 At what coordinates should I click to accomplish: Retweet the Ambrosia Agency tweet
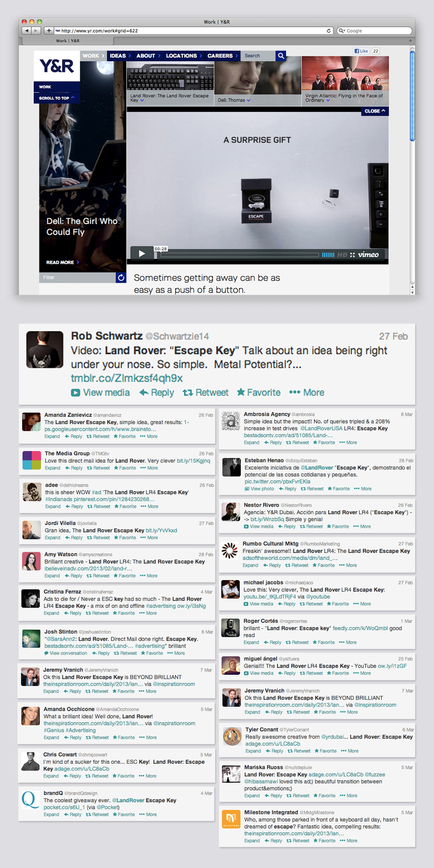click(297, 442)
